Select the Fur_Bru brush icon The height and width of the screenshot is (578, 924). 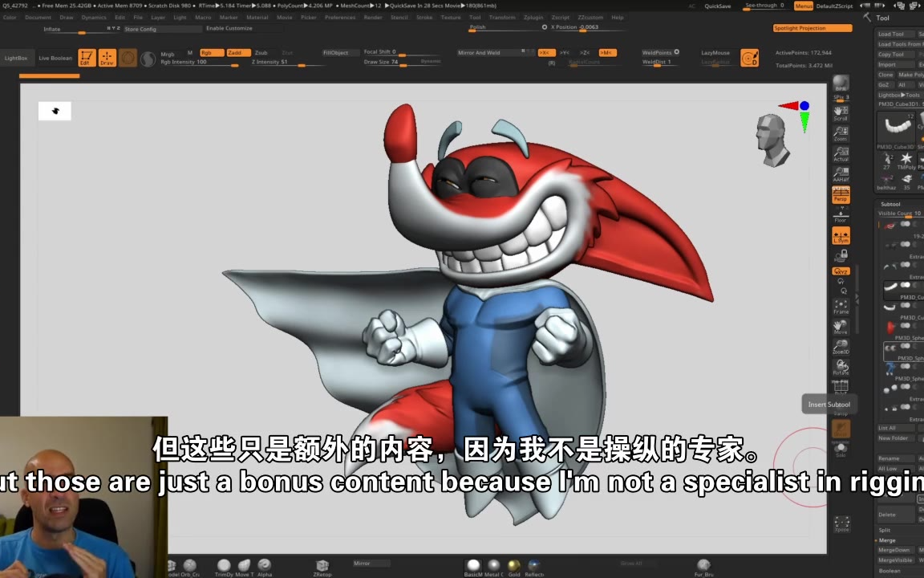(703, 567)
